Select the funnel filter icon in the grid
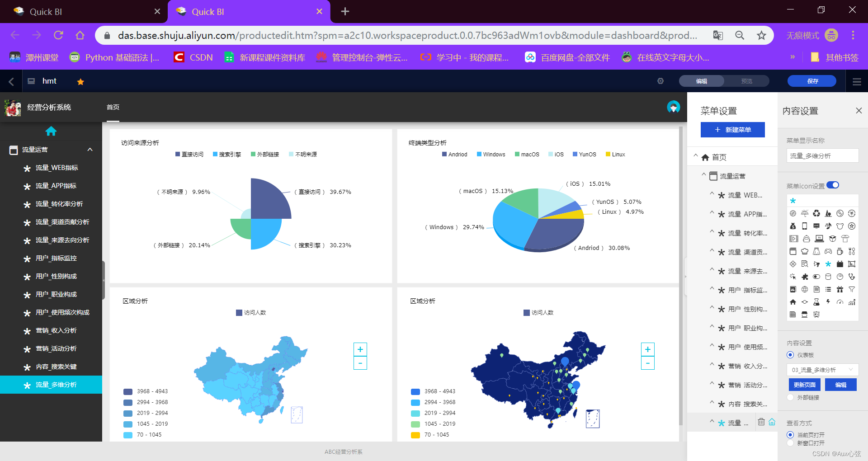Image resolution: width=868 pixels, height=461 pixels. pyautogui.click(x=852, y=289)
